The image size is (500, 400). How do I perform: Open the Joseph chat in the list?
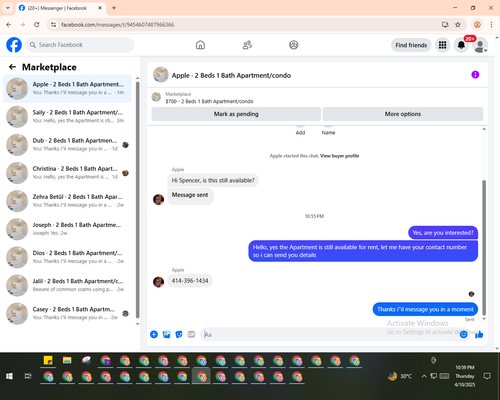[67, 229]
